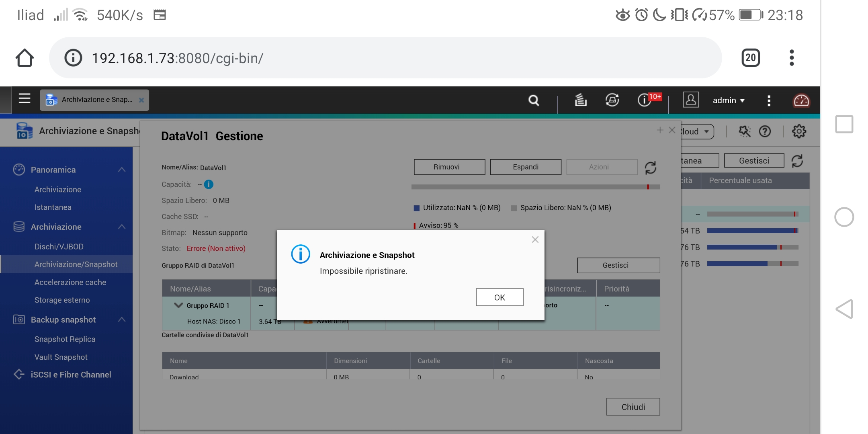
Task: Click the Chiudi button
Action: pos(633,407)
